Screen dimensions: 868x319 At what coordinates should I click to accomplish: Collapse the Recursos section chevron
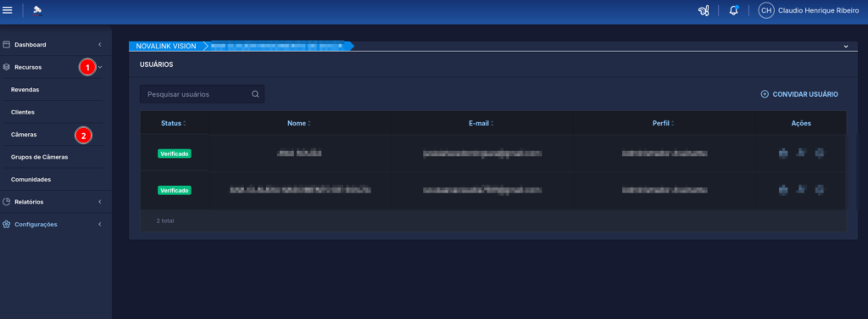point(100,67)
